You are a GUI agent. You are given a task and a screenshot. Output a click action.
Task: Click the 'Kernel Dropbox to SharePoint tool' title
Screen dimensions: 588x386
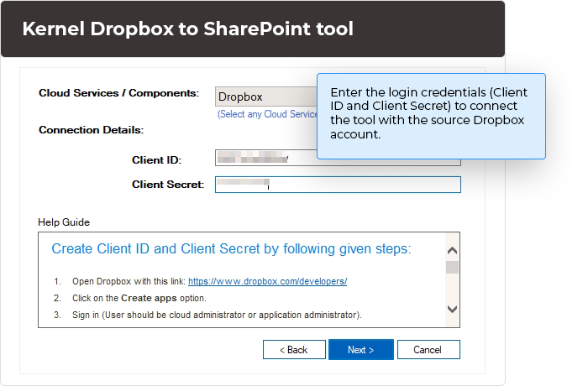tap(187, 29)
